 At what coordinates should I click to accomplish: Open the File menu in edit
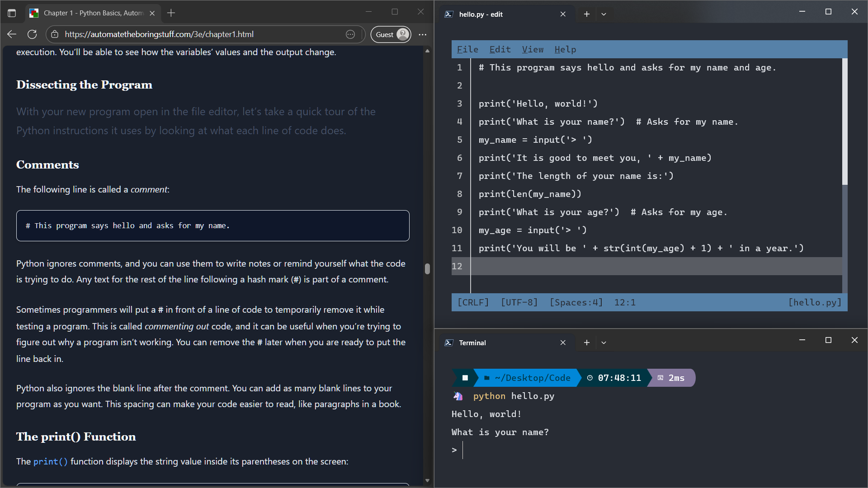tap(467, 49)
